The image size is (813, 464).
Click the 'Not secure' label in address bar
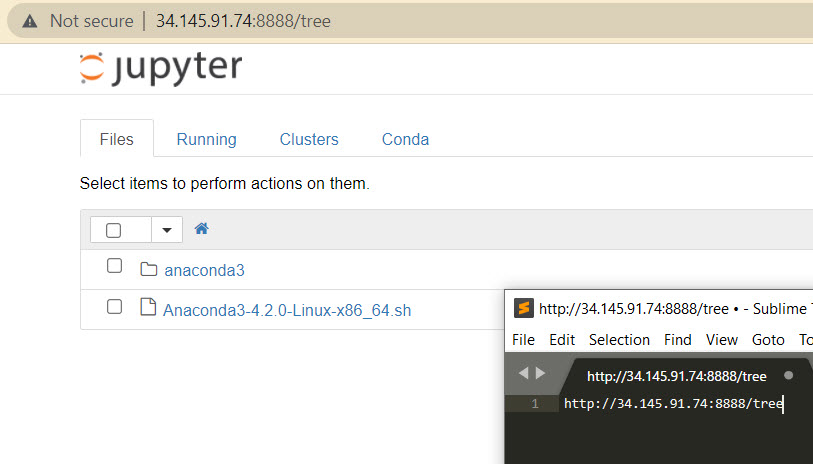click(x=92, y=21)
